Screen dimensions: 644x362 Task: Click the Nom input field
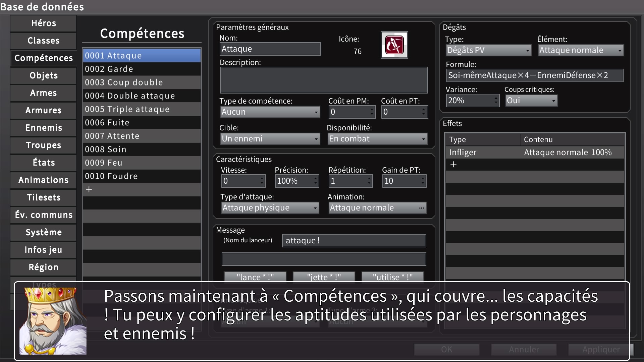click(x=270, y=49)
